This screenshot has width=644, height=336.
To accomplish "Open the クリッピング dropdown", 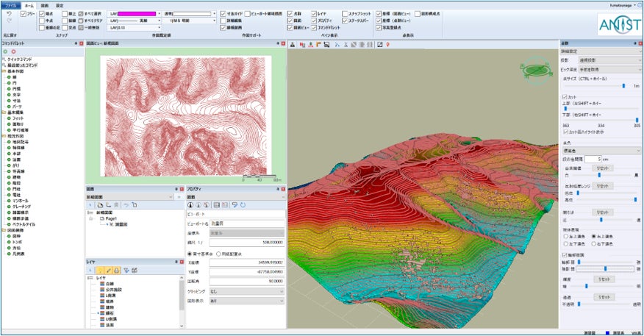I will pos(248,291).
